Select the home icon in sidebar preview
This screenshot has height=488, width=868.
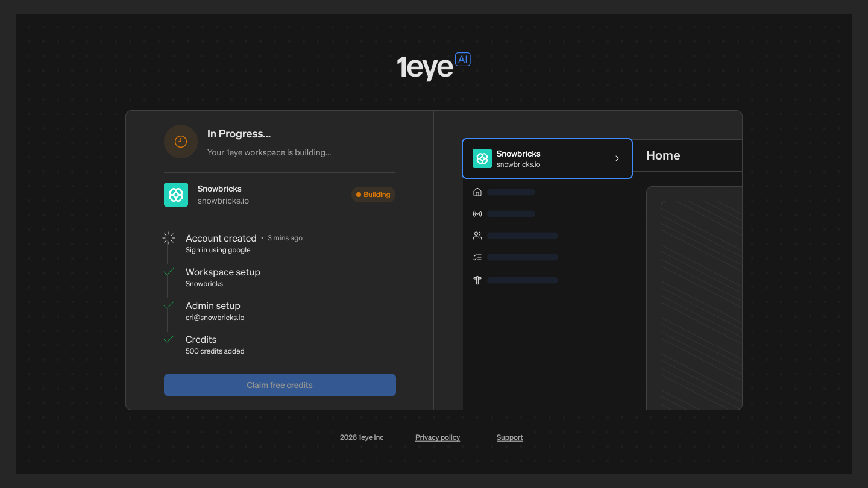pos(477,192)
